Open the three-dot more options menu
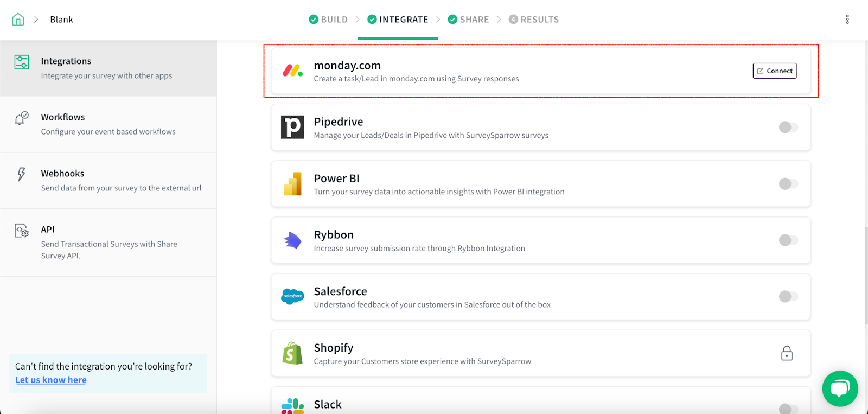Screen dimensions: 868x414 click(x=847, y=20)
